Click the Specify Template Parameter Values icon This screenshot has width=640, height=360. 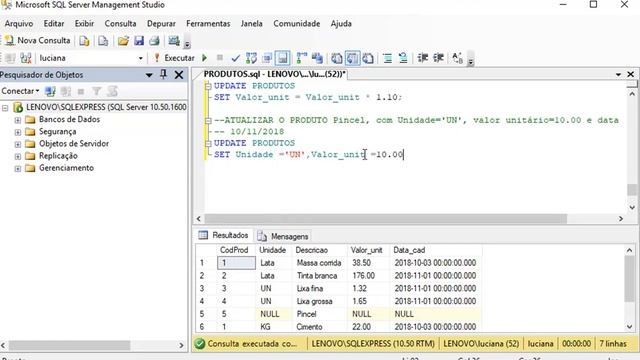[x=458, y=58]
